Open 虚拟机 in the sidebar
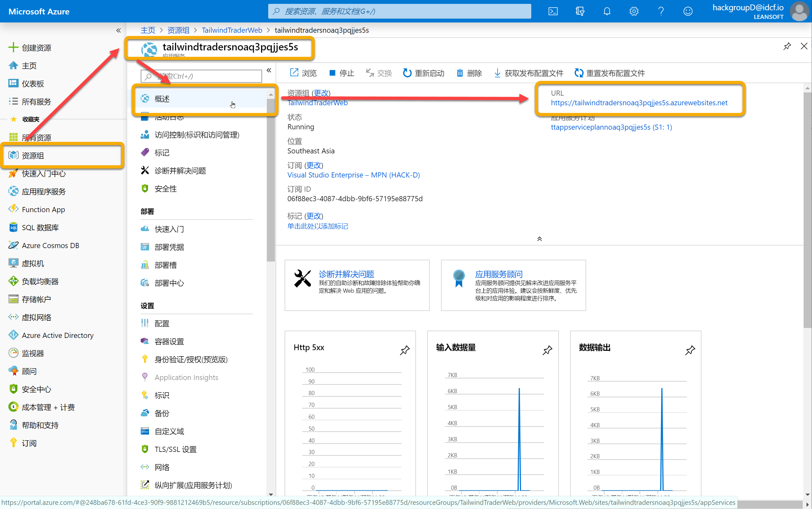Viewport: 812px width, 509px height. click(26, 263)
